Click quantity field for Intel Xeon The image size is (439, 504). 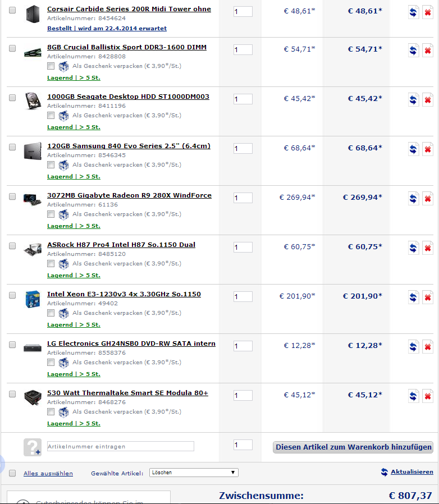(x=243, y=297)
